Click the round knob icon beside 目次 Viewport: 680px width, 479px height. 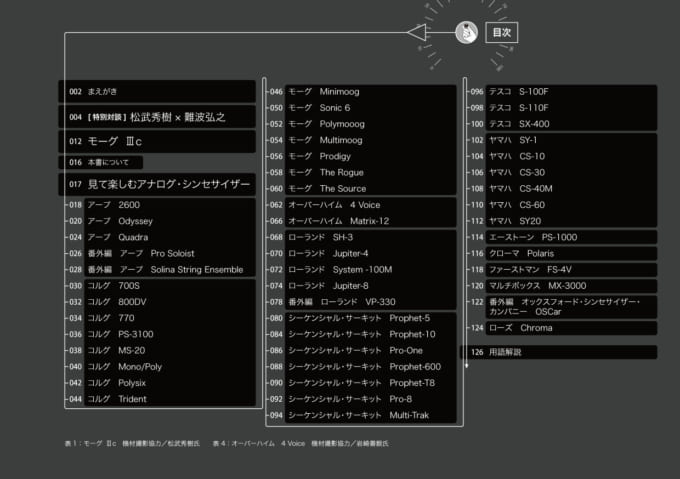coord(466,33)
